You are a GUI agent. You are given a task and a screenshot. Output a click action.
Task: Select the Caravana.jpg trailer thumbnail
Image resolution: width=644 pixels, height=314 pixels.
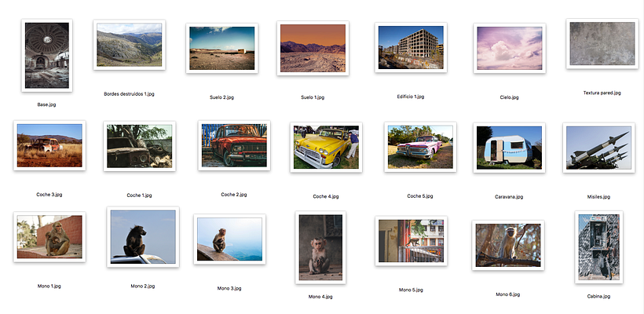click(508, 147)
